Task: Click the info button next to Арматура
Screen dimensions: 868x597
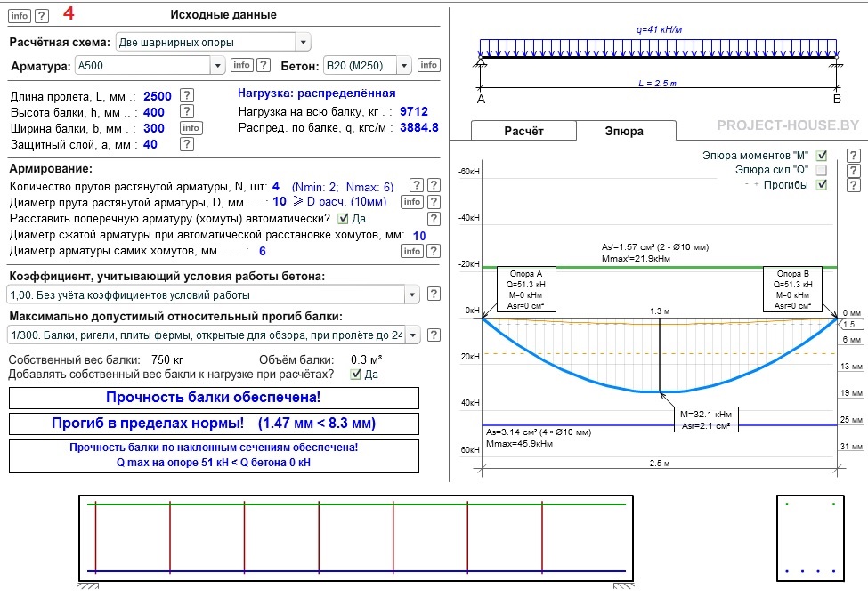Action: [x=241, y=65]
